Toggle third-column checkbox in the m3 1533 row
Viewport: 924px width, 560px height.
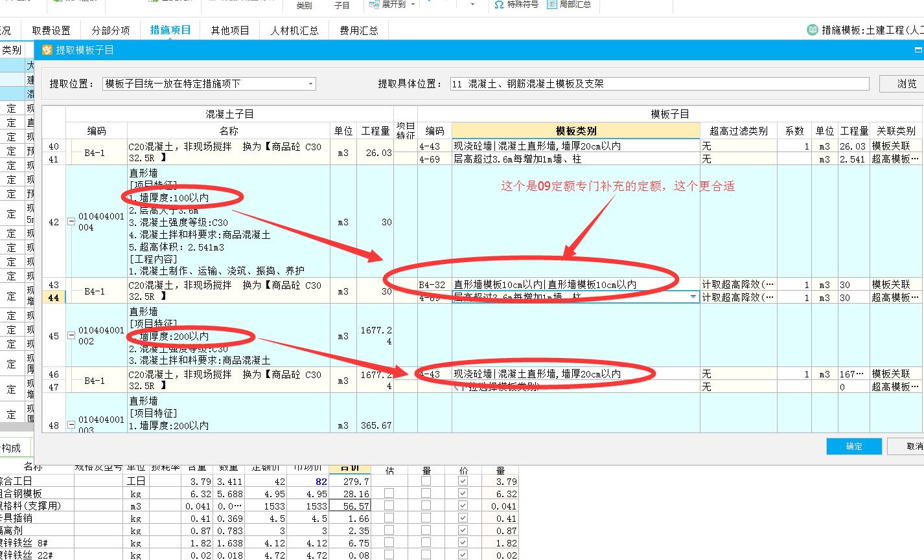coord(463,506)
